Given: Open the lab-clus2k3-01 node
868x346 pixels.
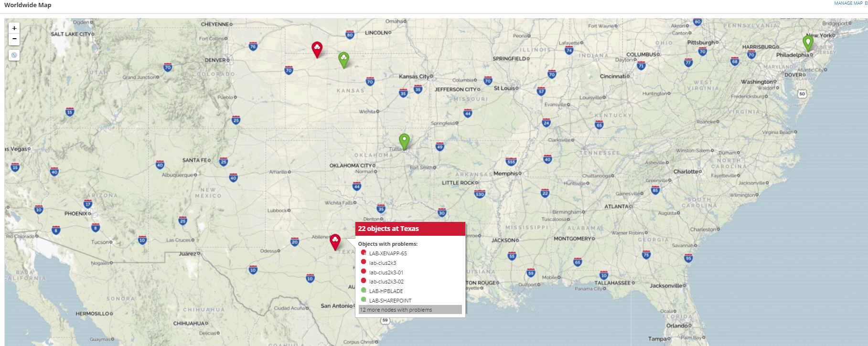Looking at the screenshot, I should click(386, 273).
